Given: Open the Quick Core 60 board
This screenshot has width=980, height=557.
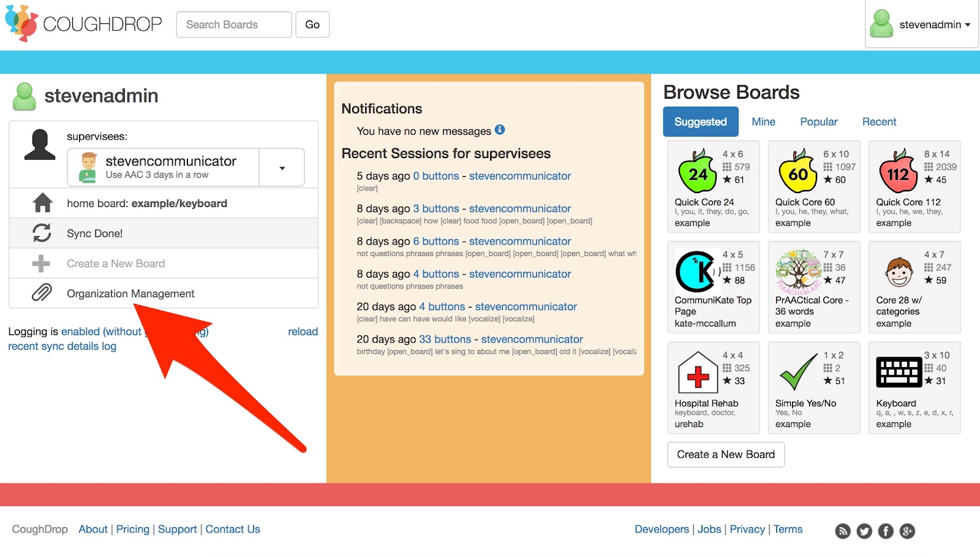Looking at the screenshot, I should [x=814, y=187].
